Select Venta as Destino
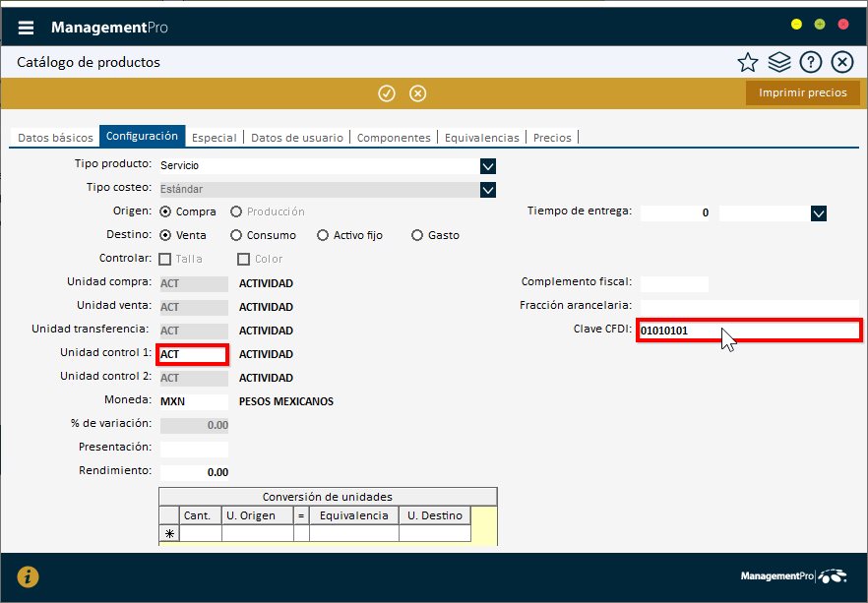868x603 pixels. click(165, 236)
